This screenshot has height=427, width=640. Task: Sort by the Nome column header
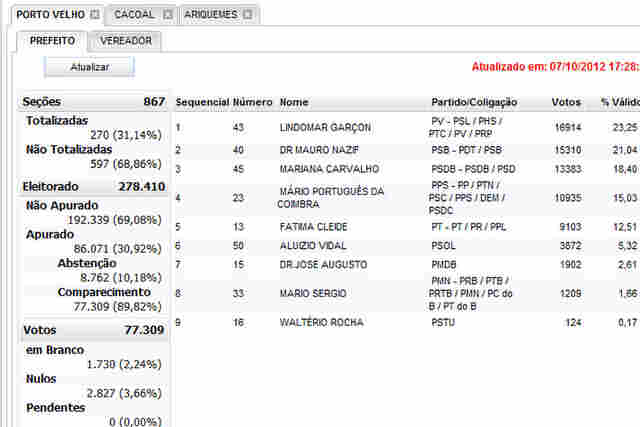click(x=294, y=103)
